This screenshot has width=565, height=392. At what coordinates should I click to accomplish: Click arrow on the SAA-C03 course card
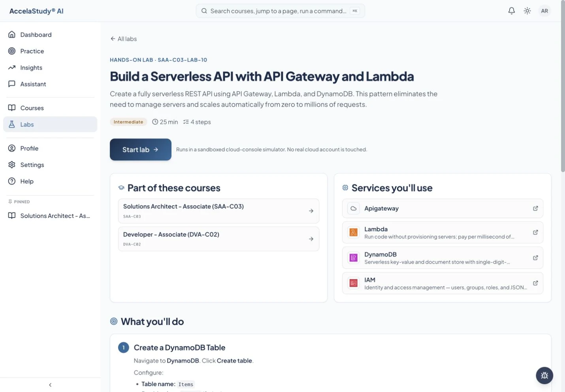click(x=311, y=211)
